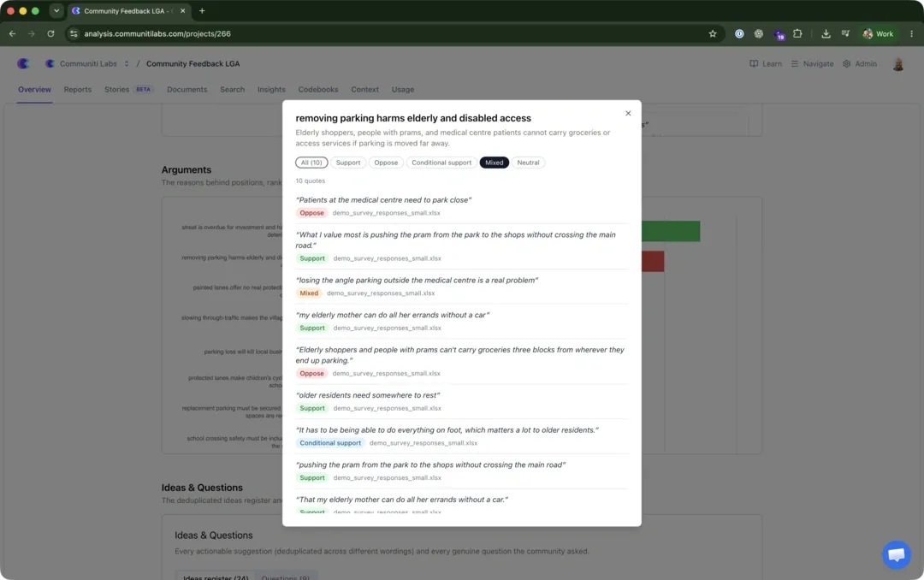Click quote "my elderly mother can do all her errands without a car"
Image resolution: width=924 pixels, height=580 pixels.
[393, 315]
